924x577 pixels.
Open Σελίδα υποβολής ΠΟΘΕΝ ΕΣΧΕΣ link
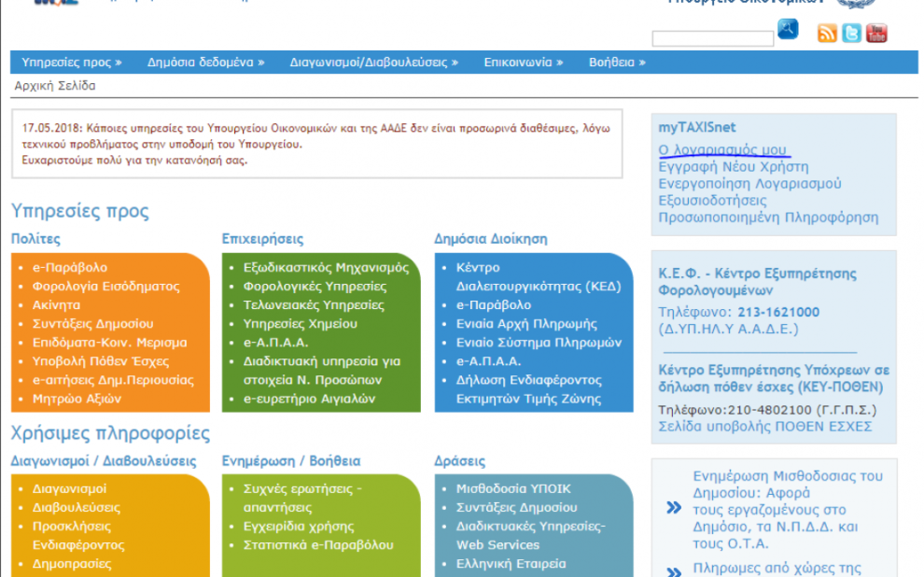click(x=765, y=427)
